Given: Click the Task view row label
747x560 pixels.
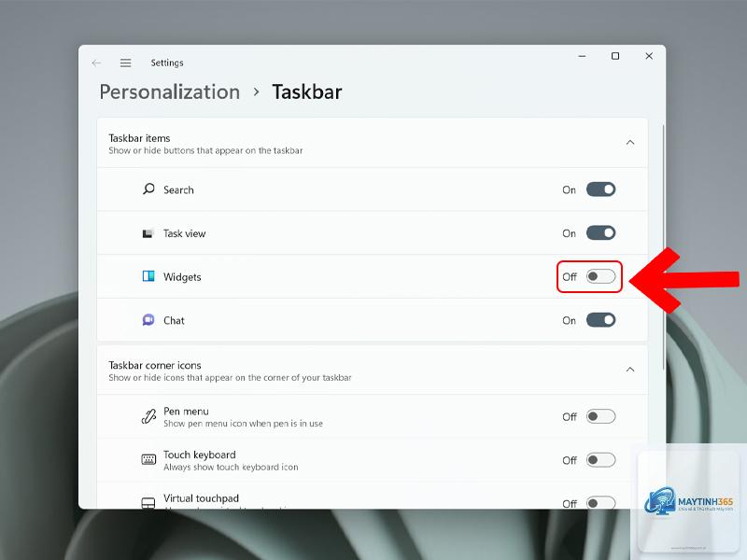Looking at the screenshot, I should (x=184, y=233).
